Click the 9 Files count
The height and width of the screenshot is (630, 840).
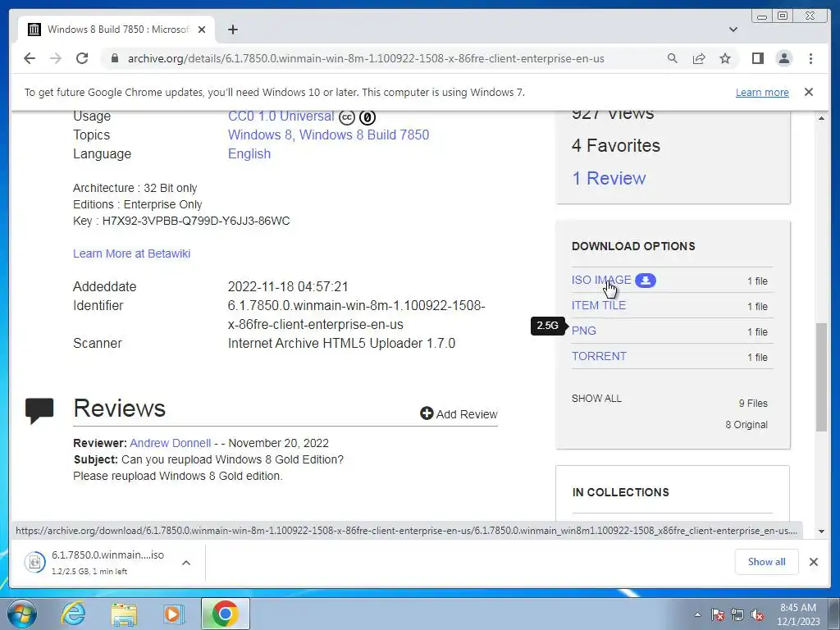click(753, 404)
